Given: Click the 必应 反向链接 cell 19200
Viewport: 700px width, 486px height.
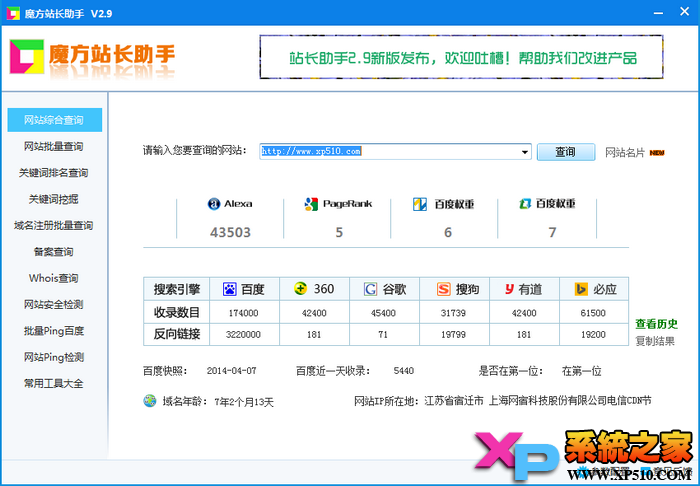Looking at the screenshot, I should [x=593, y=334].
